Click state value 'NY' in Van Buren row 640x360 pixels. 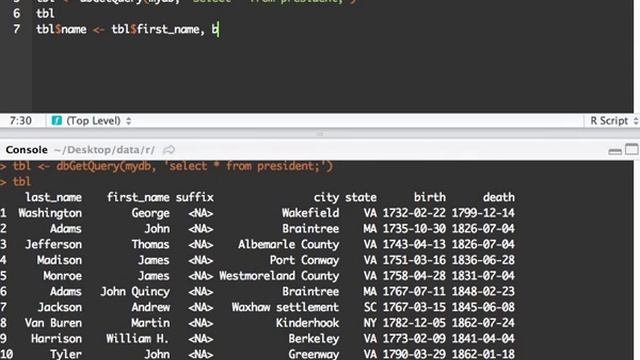tap(370, 323)
